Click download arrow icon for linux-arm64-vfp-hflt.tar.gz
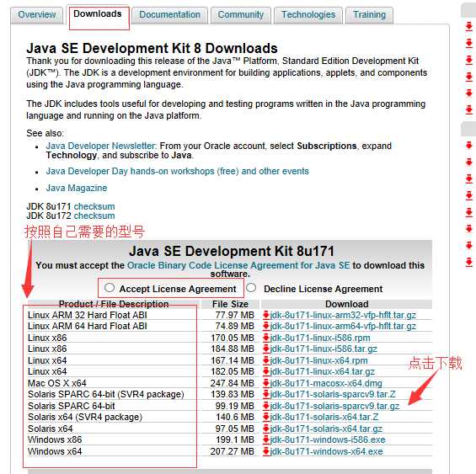 coord(266,326)
